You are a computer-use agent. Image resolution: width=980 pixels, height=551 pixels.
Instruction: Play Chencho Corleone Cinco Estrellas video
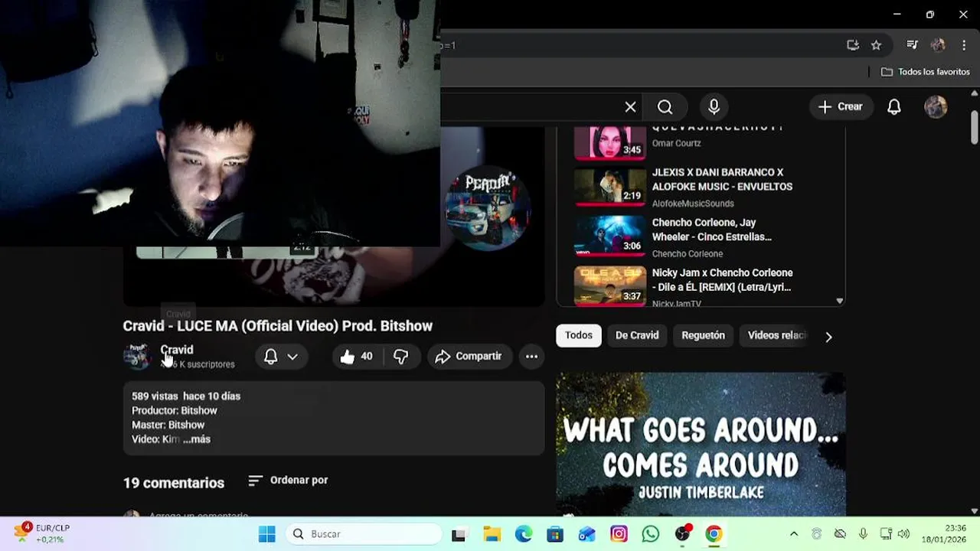[x=610, y=236]
